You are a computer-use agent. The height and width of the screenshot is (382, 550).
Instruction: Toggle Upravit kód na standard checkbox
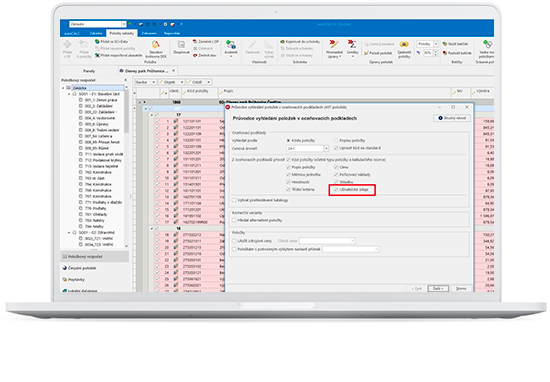tap(336, 148)
